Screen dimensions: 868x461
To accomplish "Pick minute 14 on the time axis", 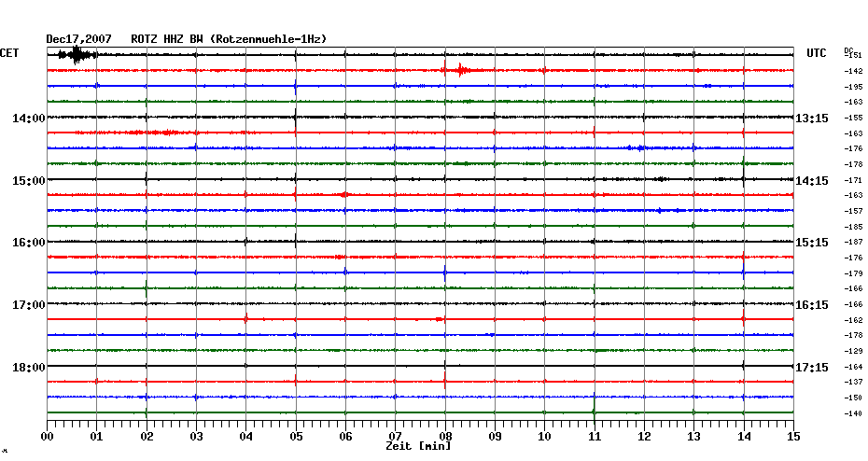I will [x=744, y=437].
